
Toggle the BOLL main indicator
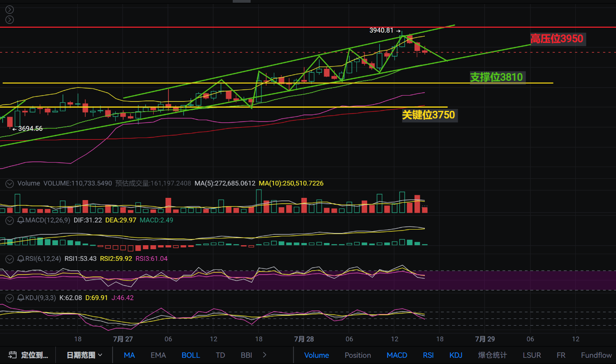click(x=191, y=356)
